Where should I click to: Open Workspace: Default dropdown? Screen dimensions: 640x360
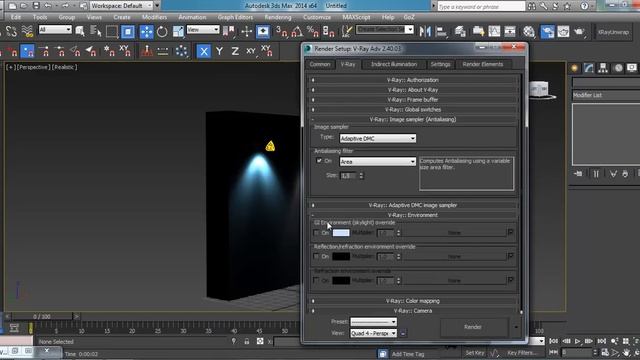click(121, 6)
